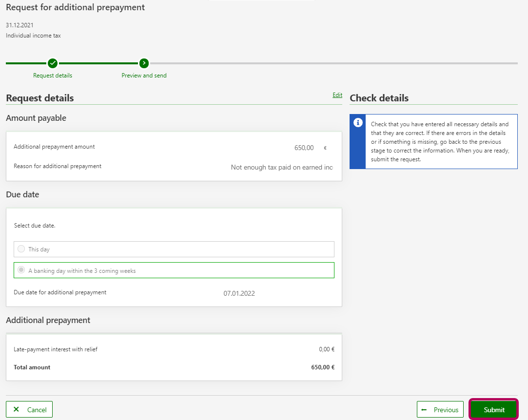Click the X icon on the Cancel button
This screenshot has width=528, height=420.
17,409
